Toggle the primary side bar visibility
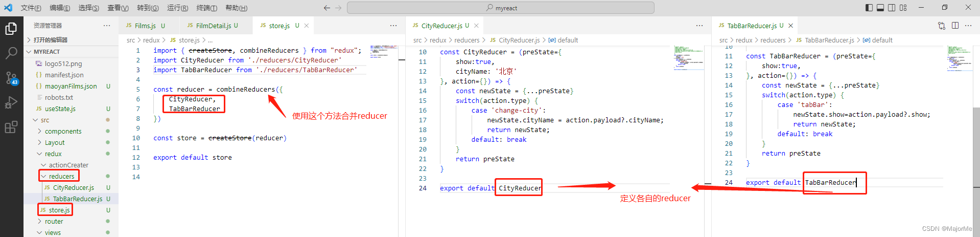 (x=869, y=8)
